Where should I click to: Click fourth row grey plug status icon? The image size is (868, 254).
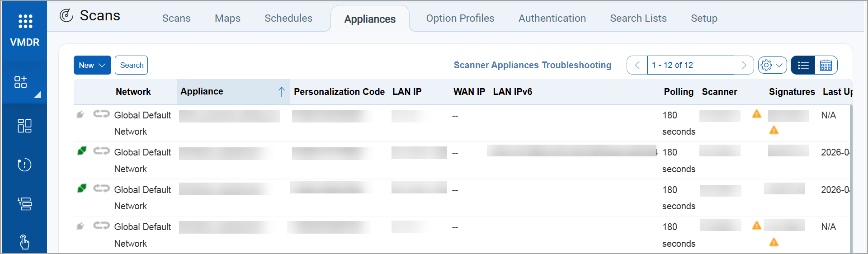pos(80,226)
